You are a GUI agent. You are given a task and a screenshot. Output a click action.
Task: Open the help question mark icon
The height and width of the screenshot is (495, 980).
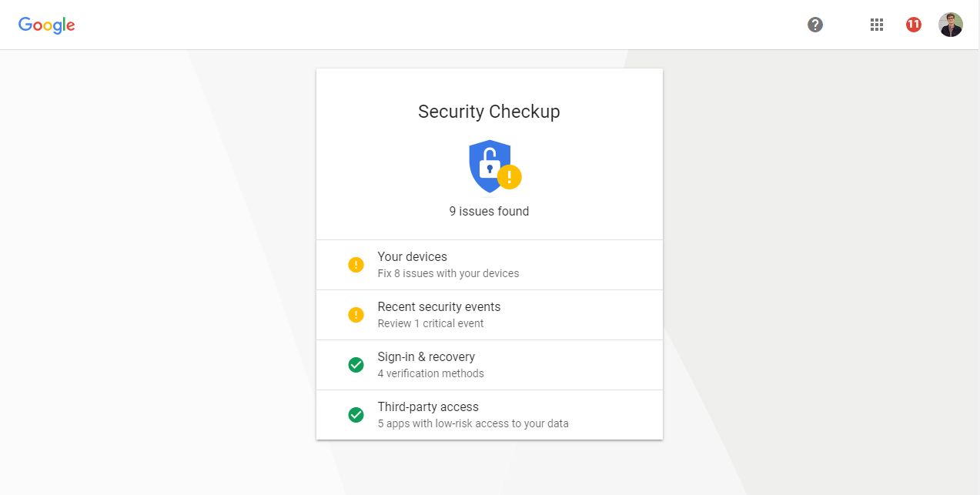814,25
